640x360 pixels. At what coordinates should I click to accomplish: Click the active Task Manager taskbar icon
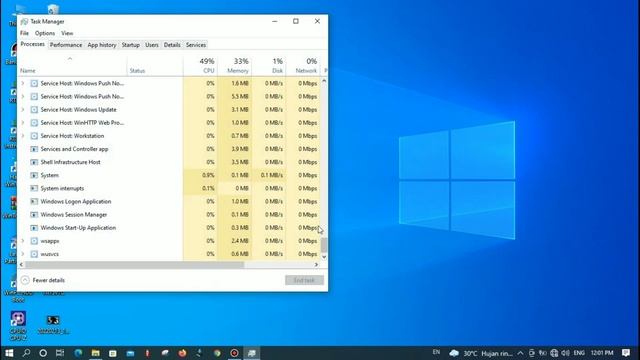coord(252,353)
